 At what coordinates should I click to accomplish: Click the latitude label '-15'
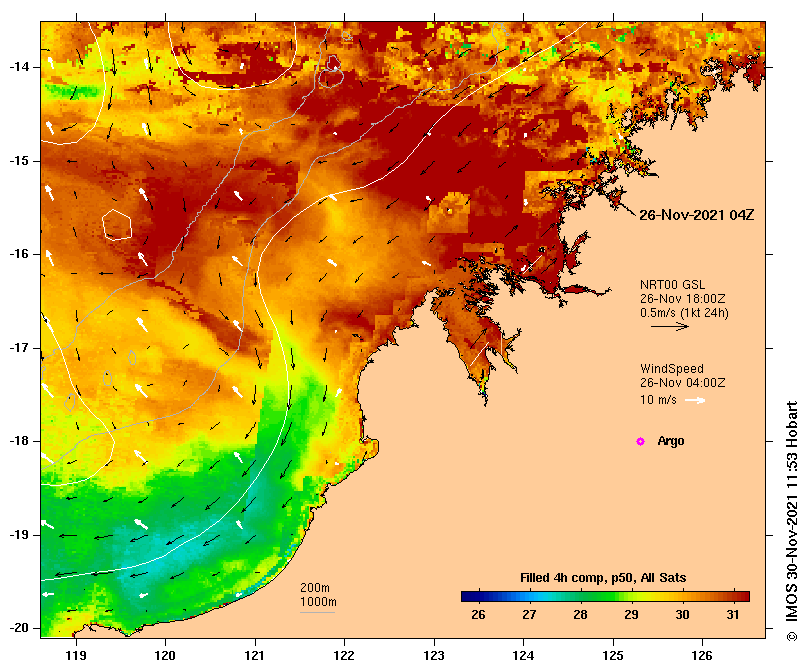tap(19, 161)
